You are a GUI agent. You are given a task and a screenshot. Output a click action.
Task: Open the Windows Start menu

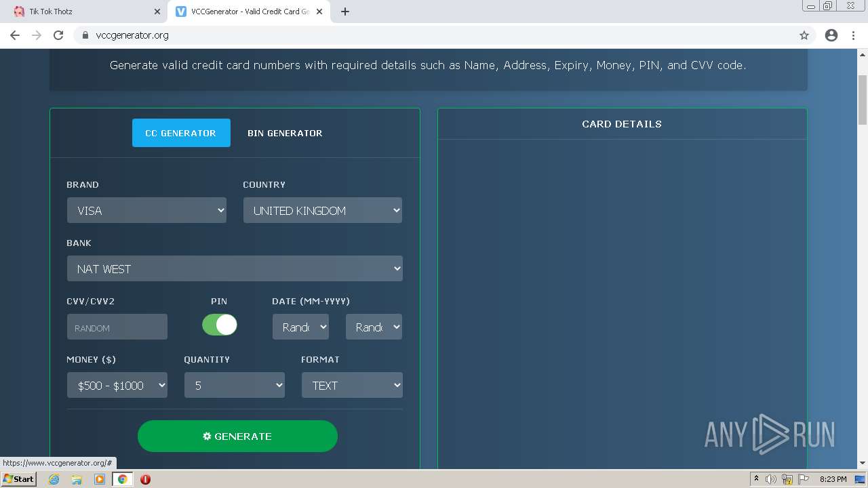pos(18,479)
